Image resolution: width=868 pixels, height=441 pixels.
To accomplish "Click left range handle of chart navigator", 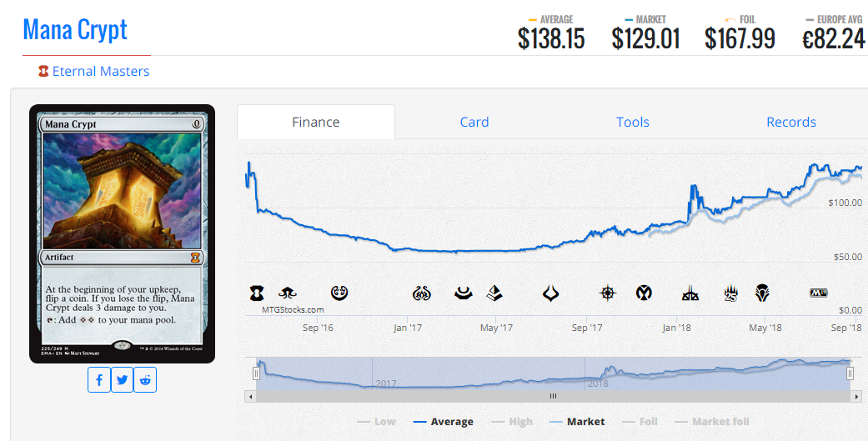I will coord(256,373).
